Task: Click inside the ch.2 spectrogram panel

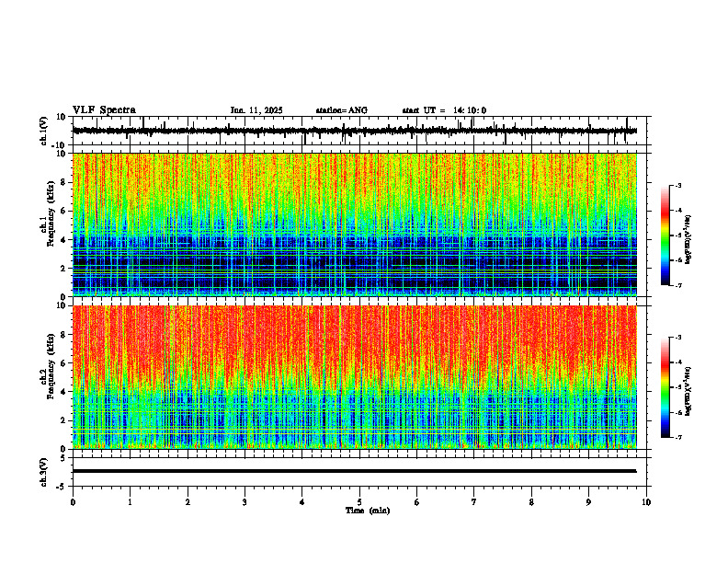Action: (355, 377)
